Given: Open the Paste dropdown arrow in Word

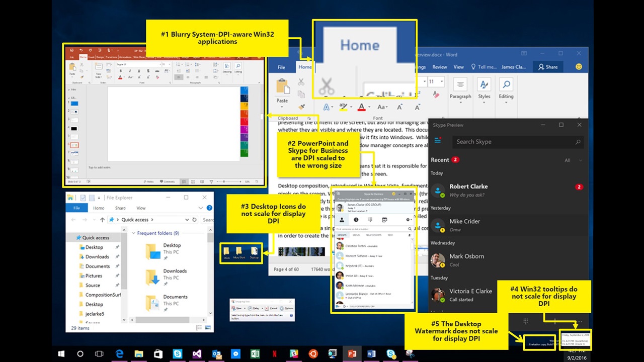Looking at the screenshot, I should coord(282,107).
